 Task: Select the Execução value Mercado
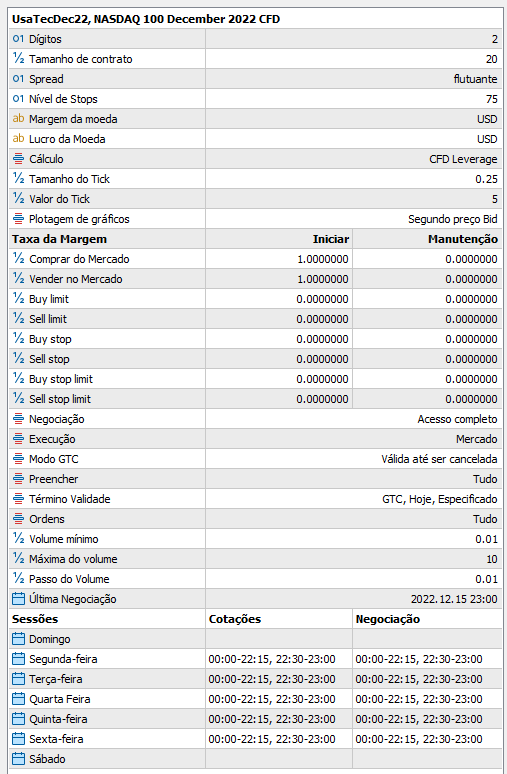click(476, 439)
